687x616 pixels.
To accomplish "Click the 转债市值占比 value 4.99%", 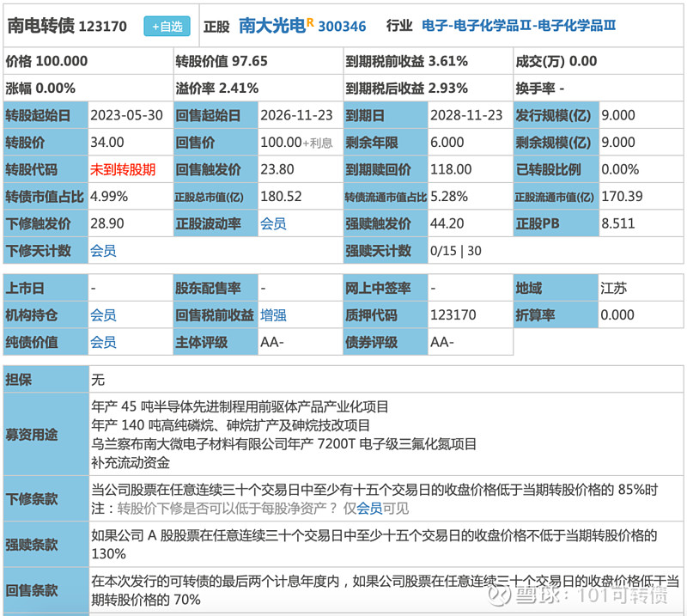I will click(x=109, y=197).
